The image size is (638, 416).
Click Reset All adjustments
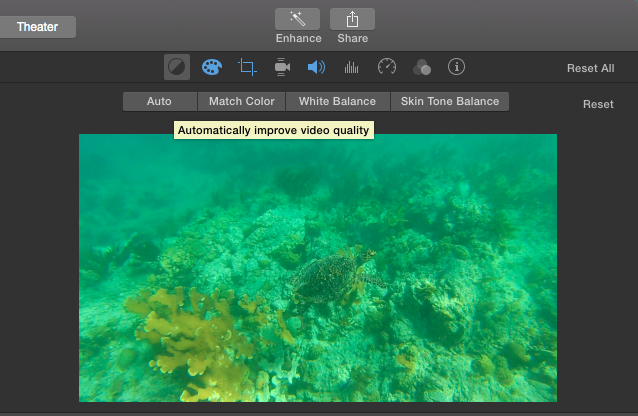point(590,68)
